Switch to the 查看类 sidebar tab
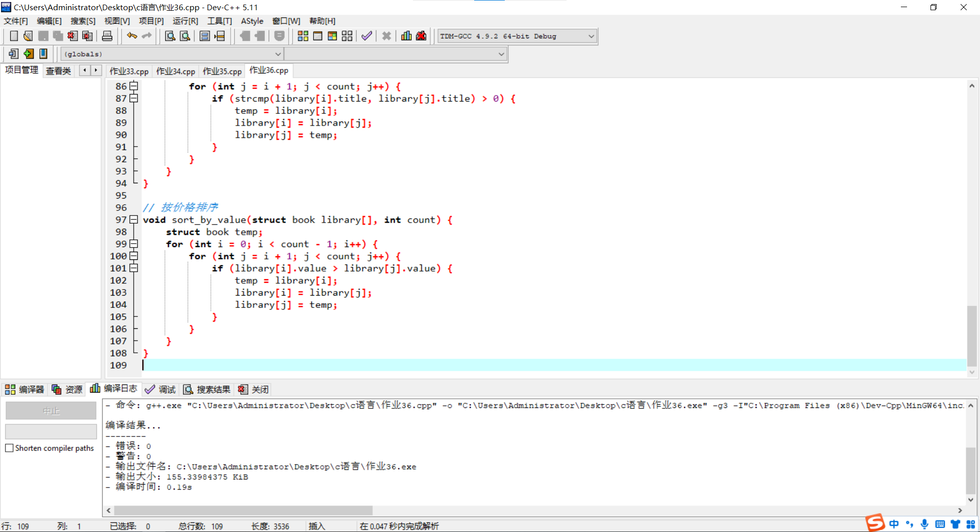Image resolution: width=980 pixels, height=532 pixels. click(x=58, y=71)
